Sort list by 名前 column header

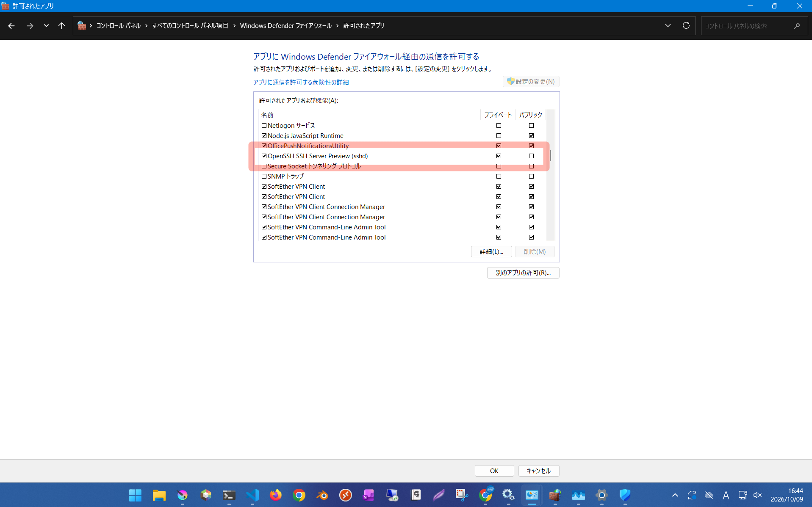369,115
